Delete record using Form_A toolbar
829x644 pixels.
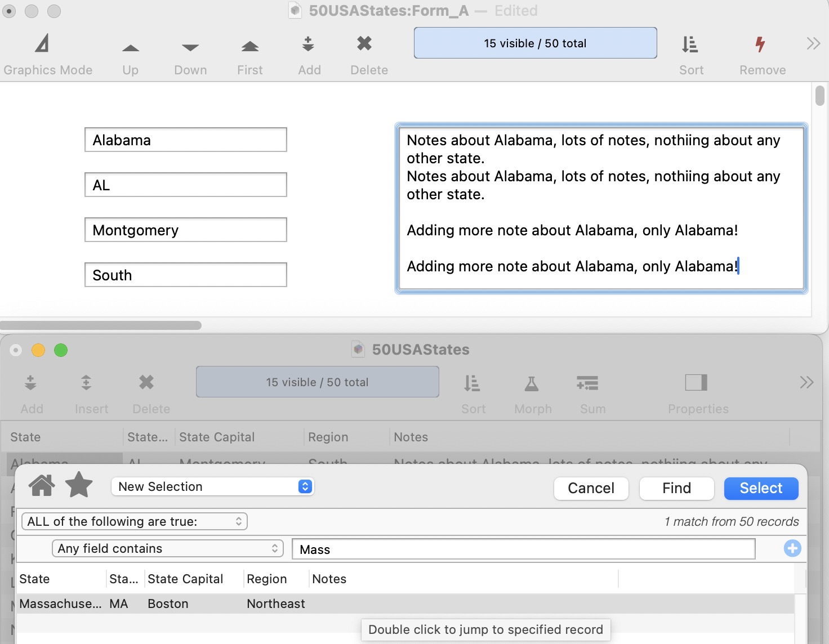(364, 43)
